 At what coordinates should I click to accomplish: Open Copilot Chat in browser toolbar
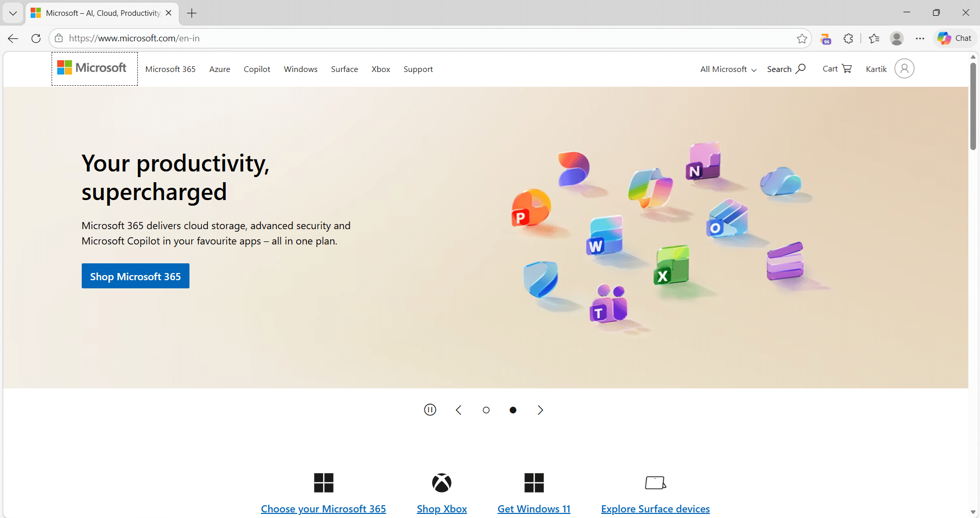pyautogui.click(x=954, y=38)
